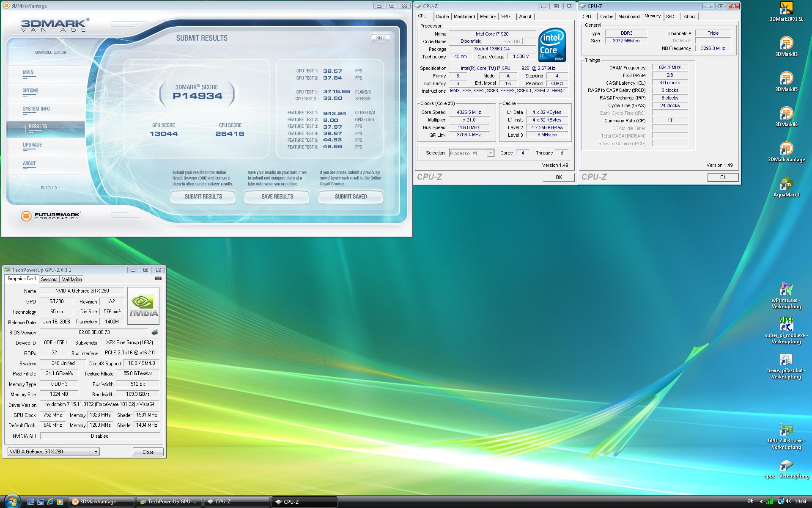Click the DRAM Frequency 824.1 MHz field
812x508 pixels.
click(669, 67)
